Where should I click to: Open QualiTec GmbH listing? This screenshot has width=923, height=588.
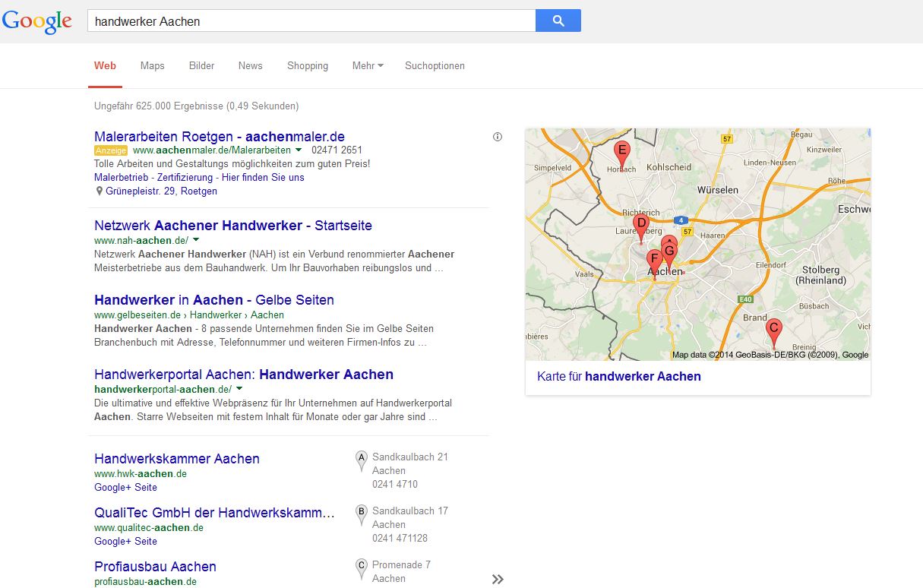tap(214, 513)
